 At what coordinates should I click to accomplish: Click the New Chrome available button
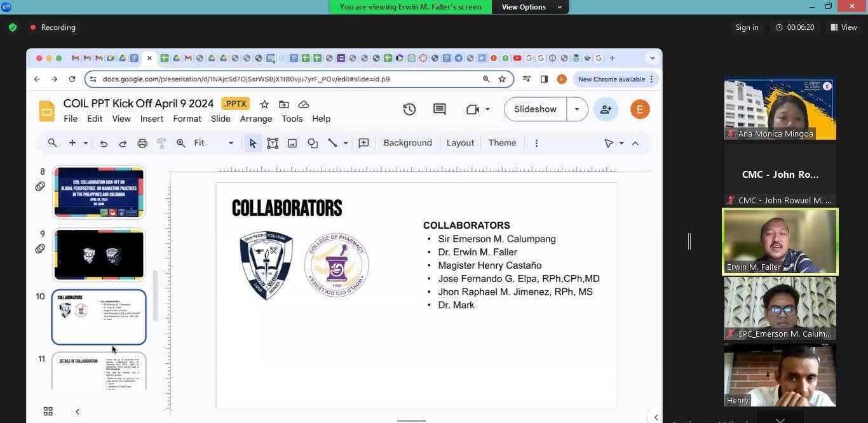click(x=616, y=79)
